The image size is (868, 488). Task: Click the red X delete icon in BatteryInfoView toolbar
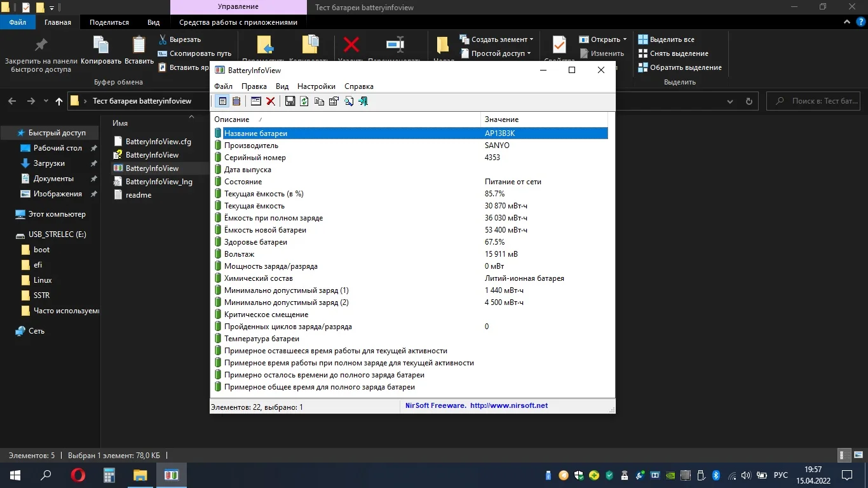tap(270, 101)
